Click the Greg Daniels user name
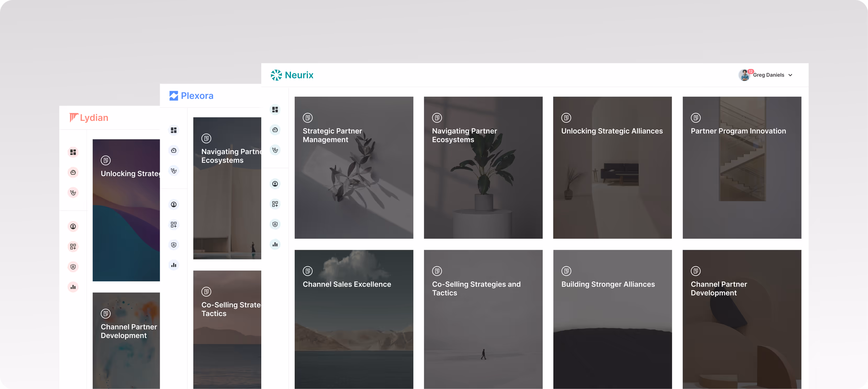 click(x=769, y=75)
